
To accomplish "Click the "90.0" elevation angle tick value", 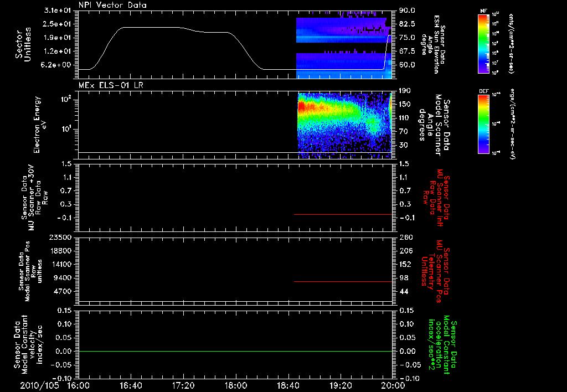I will pos(407,11).
